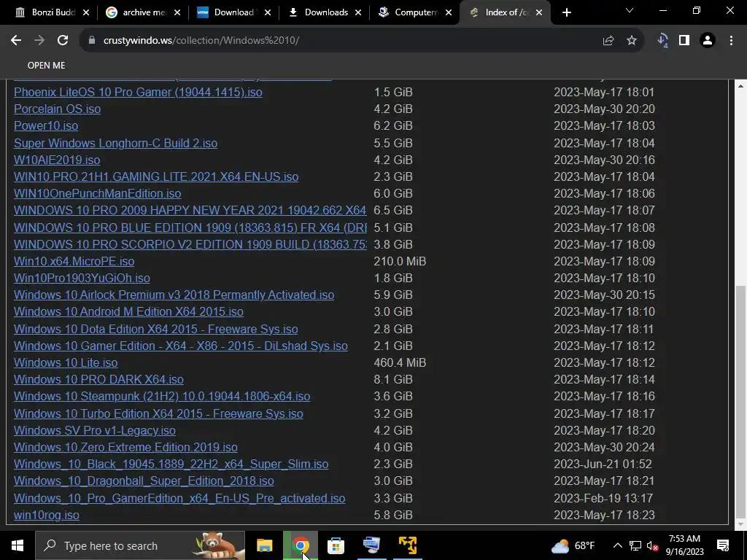Click Windows.10.Zero.Extreme.Edition.2019.iso
This screenshot has width=747, height=560.
tap(125, 447)
